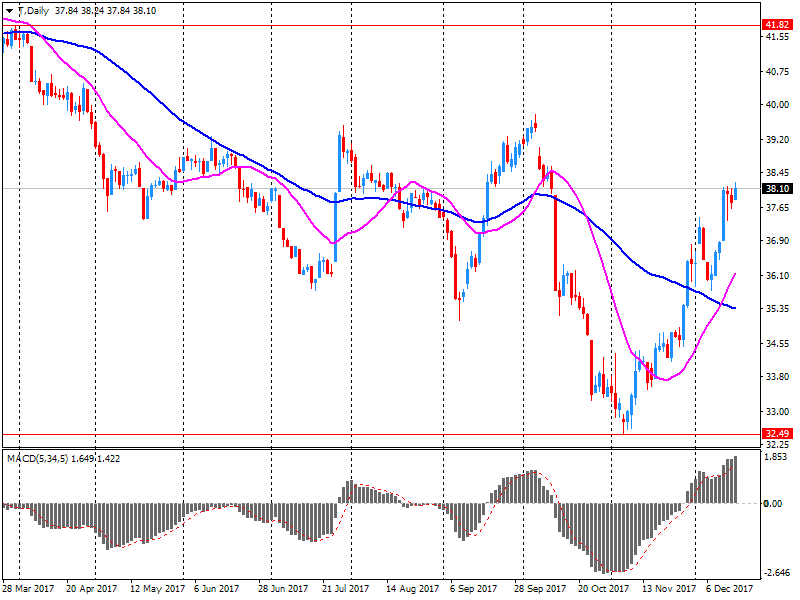Open the chart dropdown arrow beside T,Daily
The height and width of the screenshot is (600, 800).
pos(9,11)
